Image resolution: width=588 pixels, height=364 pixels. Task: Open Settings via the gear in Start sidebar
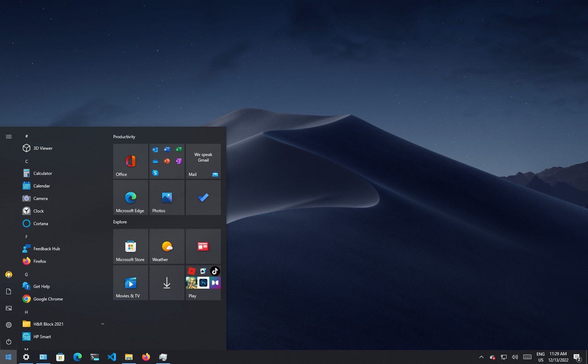(x=8, y=325)
